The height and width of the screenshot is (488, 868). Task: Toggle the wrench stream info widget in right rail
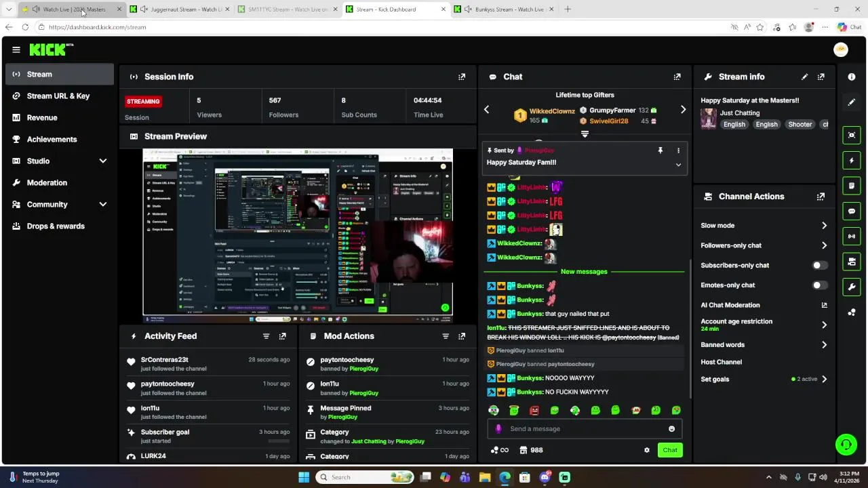pyautogui.click(x=852, y=287)
